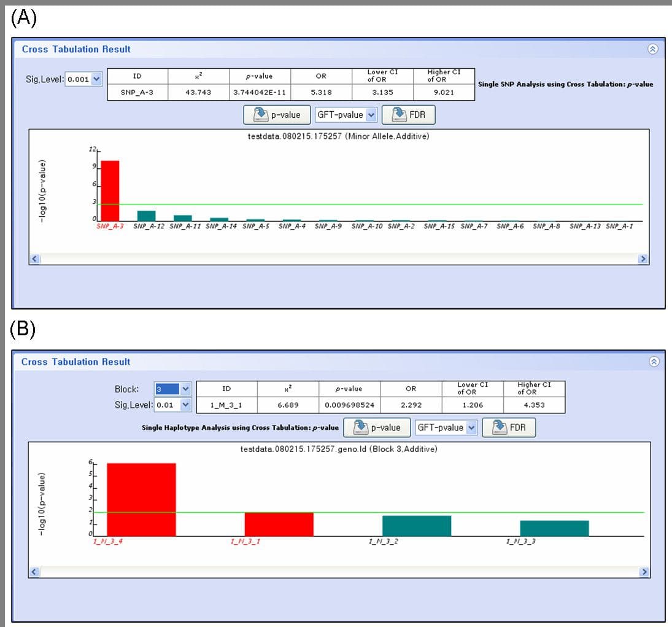This screenshot has width=672, height=627.
Task: Click FDR button in haplotype panel
Action: pos(509,428)
